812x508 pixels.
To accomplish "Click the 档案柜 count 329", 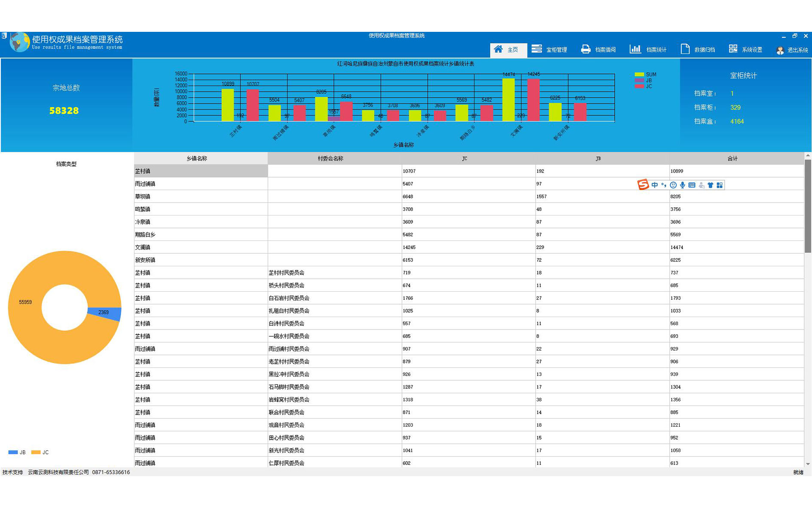I will (x=735, y=108).
